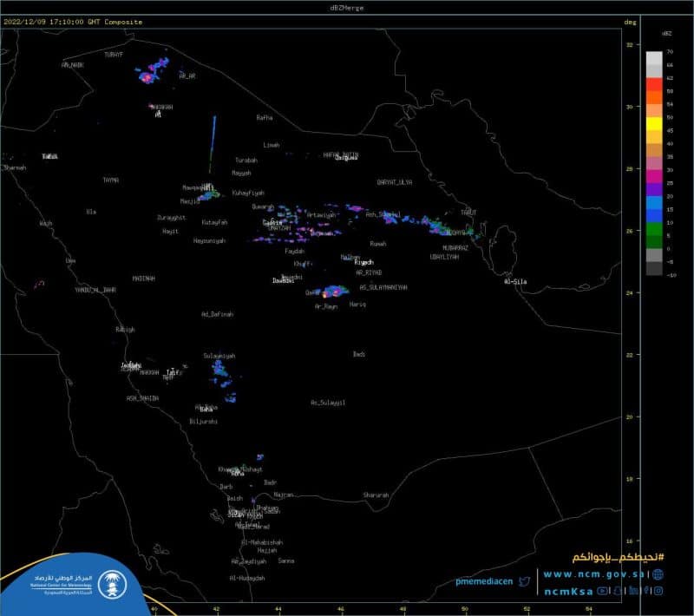Click the Artawiyah label
The image size is (694, 616).
321,214
